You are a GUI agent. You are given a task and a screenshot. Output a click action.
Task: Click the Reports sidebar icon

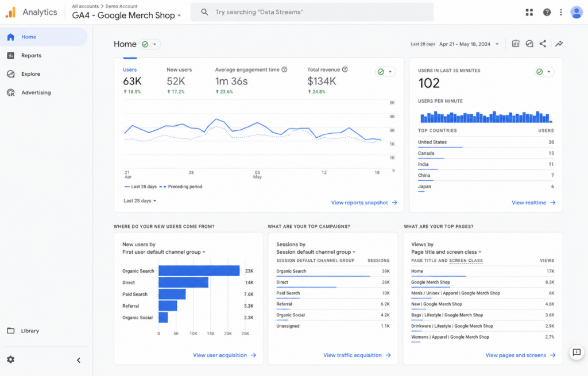pos(10,56)
